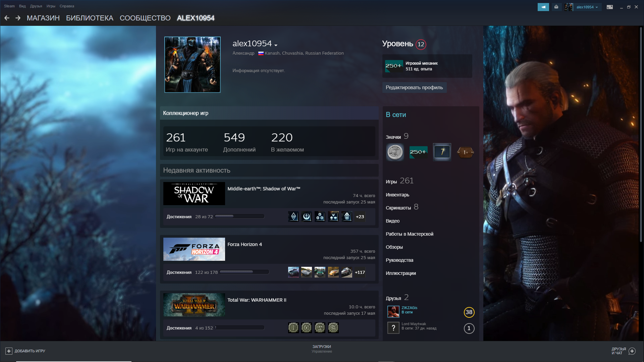Click the Shadow of War achievements progress bar

[x=239, y=217]
